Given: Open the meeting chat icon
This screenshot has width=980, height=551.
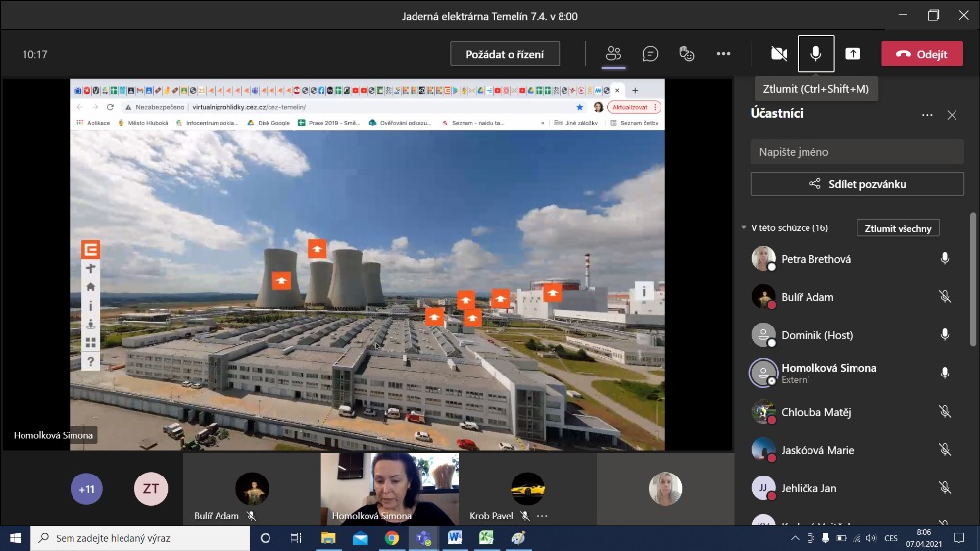Looking at the screenshot, I should 650,54.
